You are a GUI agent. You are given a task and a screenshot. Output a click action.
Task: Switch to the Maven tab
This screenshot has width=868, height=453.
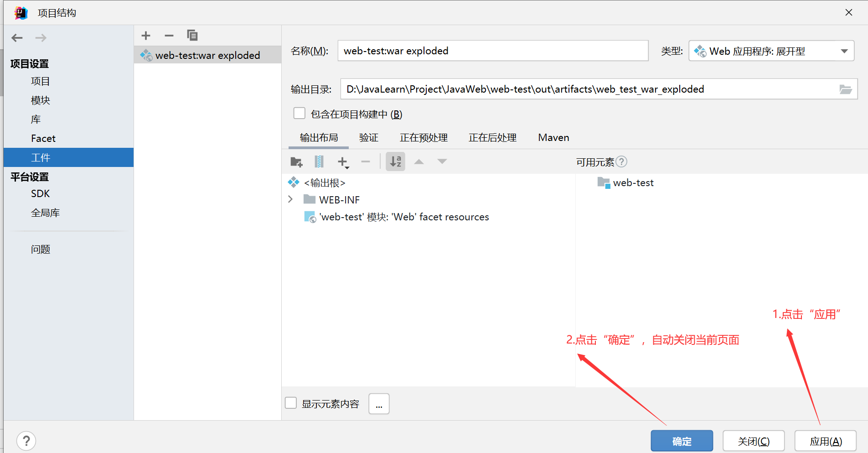click(553, 138)
